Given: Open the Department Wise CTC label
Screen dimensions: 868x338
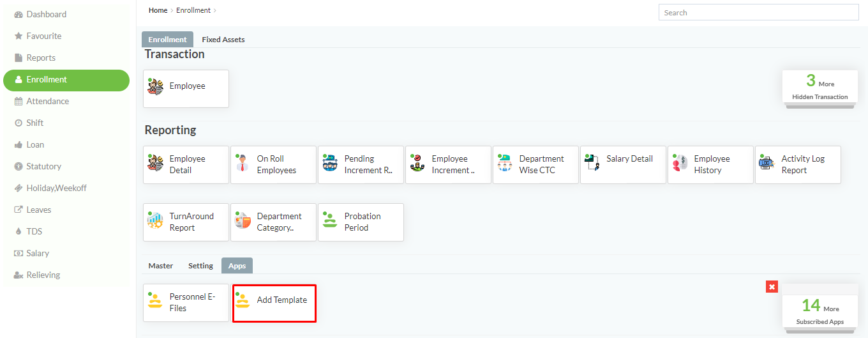Looking at the screenshot, I should click(542, 164).
